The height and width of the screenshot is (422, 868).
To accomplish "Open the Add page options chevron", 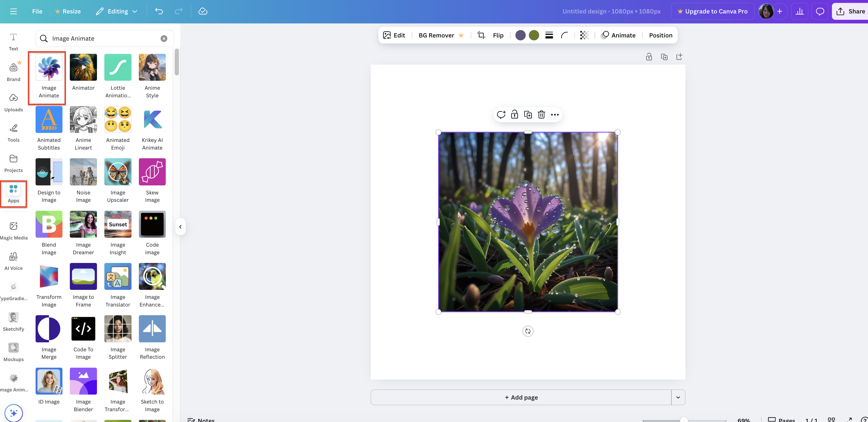I will pos(678,397).
